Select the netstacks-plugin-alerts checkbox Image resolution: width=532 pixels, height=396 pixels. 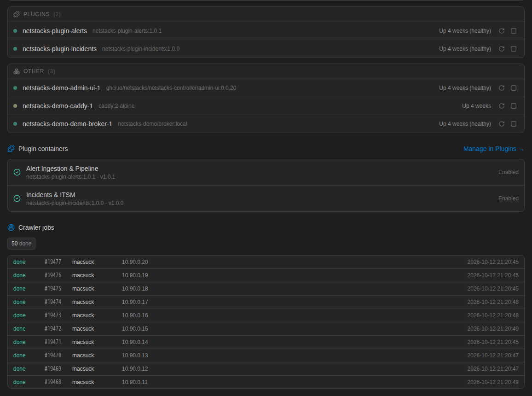514,31
